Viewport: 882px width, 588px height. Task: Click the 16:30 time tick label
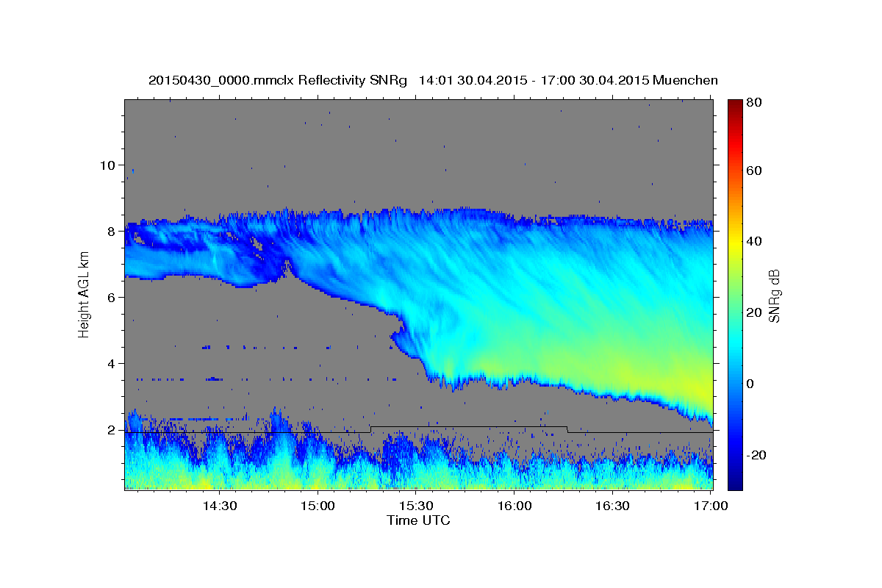coord(612,506)
